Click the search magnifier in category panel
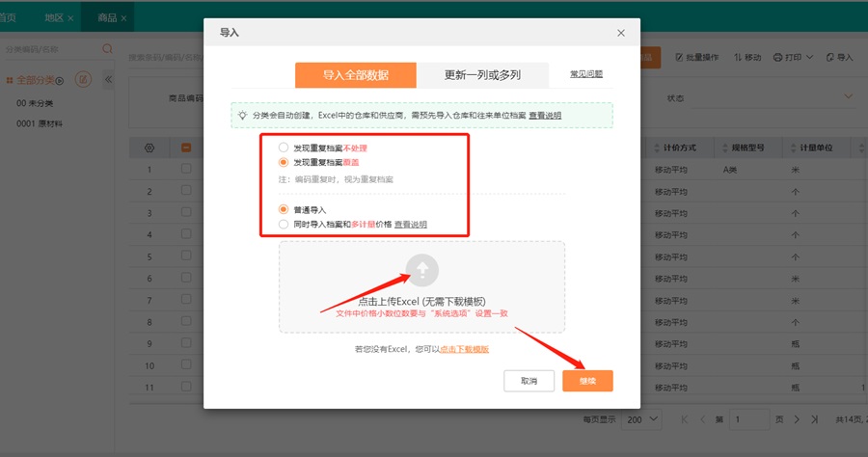 (x=107, y=49)
